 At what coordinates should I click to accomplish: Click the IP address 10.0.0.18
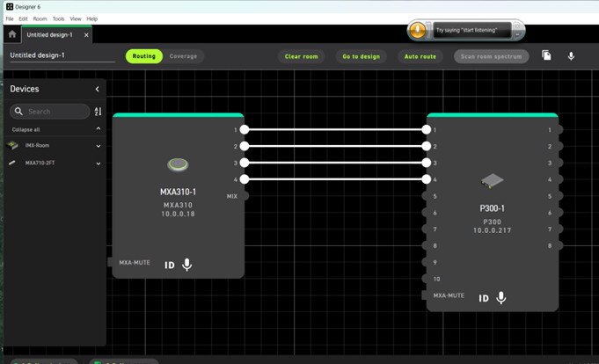(178, 214)
